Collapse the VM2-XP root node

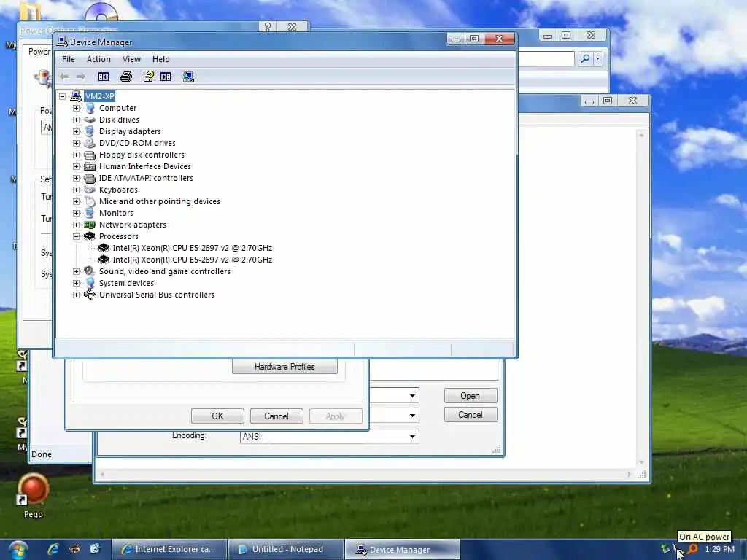click(x=63, y=96)
